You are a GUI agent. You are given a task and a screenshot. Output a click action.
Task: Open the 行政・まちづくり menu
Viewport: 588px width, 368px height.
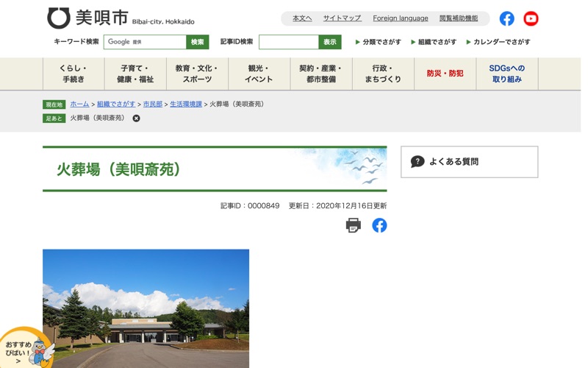[383, 74]
